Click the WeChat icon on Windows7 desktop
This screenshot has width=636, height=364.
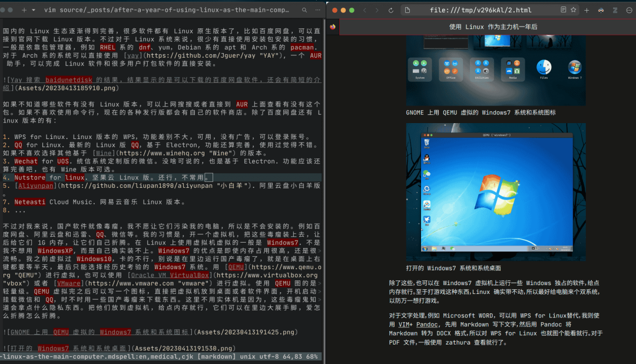click(426, 174)
